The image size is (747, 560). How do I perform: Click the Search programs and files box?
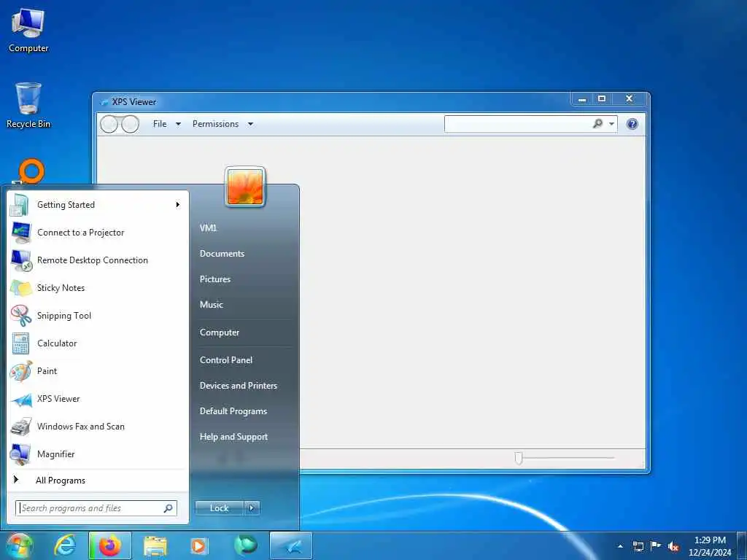click(96, 508)
